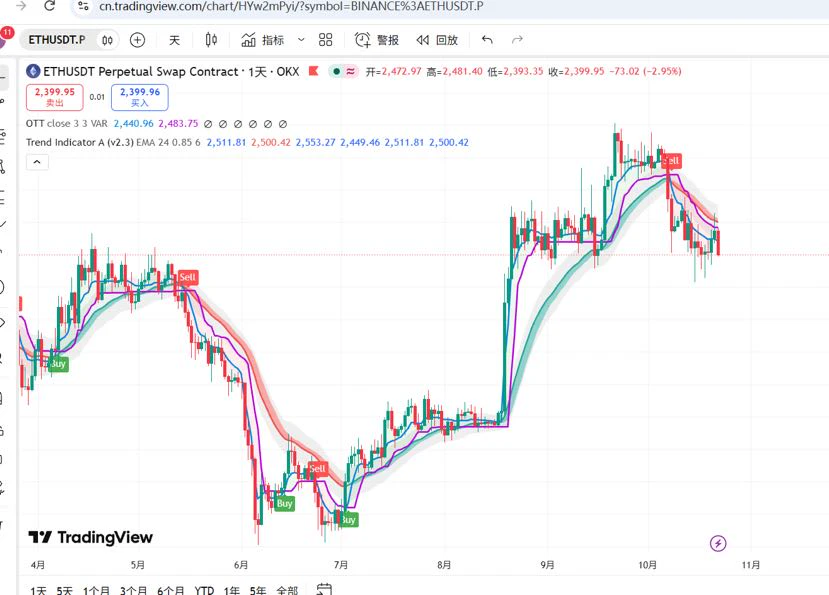Open the 天 timeframe interval dropdown

coord(174,40)
